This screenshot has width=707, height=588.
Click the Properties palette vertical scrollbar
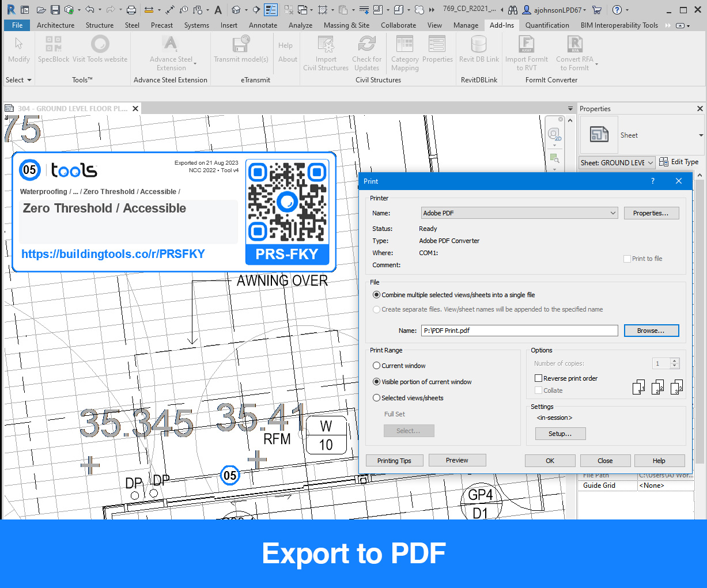700,323
